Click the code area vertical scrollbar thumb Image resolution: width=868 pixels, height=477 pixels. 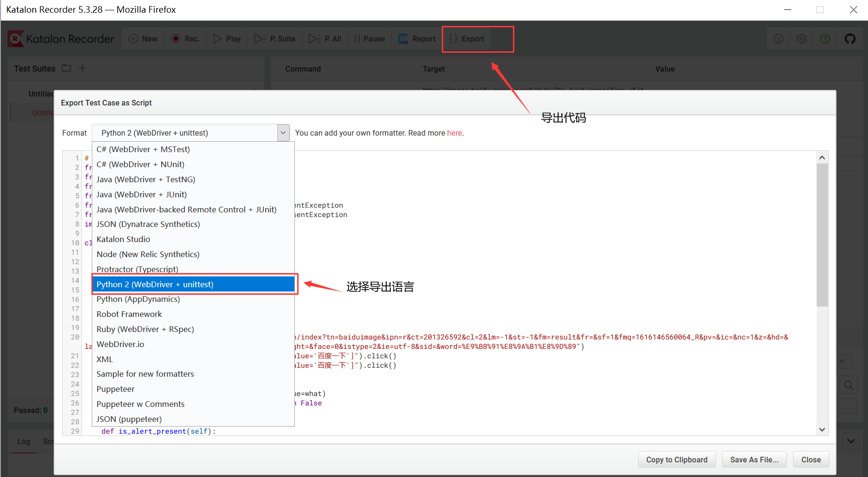(x=822, y=235)
